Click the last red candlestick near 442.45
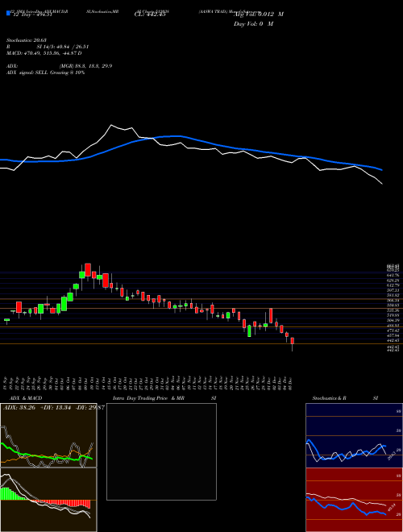The image size is (403, 532). click(292, 341)
